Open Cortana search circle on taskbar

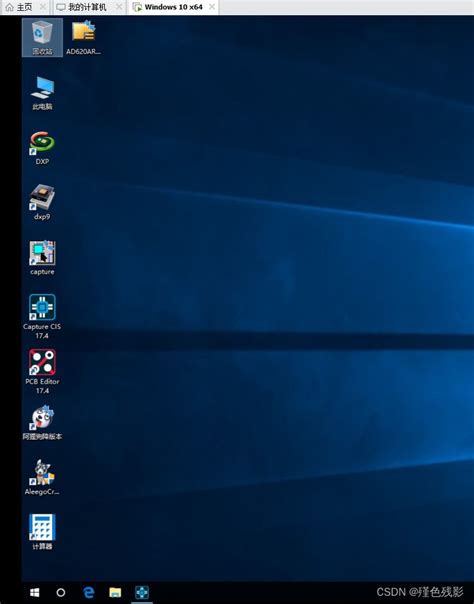click(x=61, y=592)
